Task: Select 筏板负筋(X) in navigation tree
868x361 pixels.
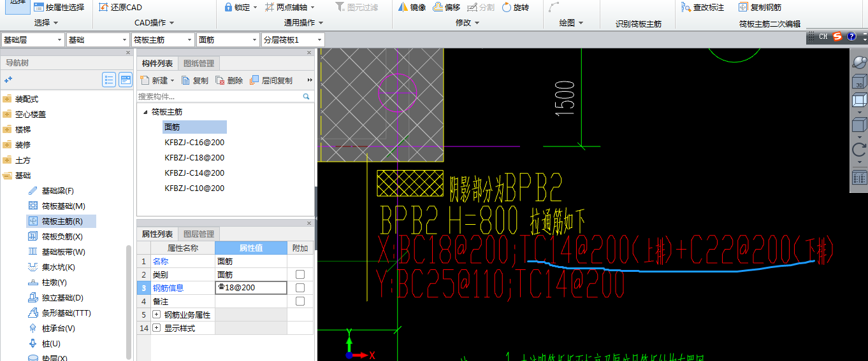Action: click(x=56, y=237)
